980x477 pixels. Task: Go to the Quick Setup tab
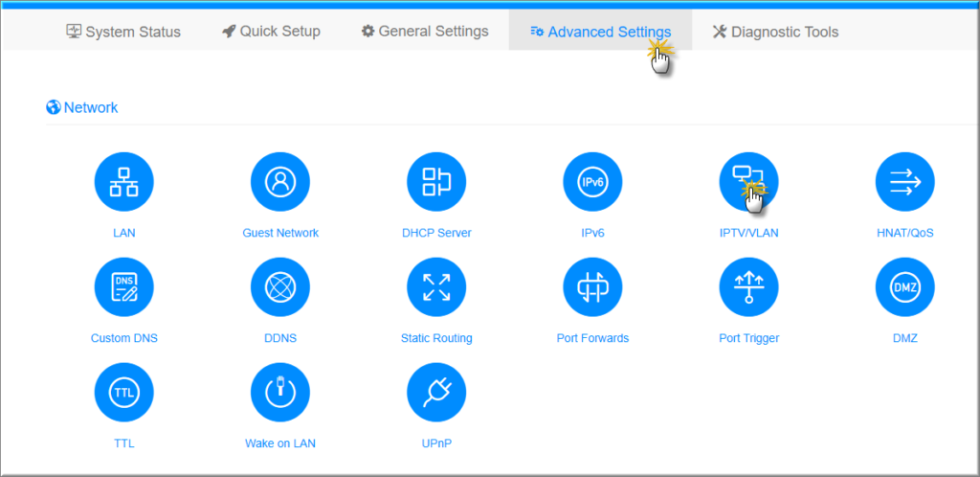point(271,32)
